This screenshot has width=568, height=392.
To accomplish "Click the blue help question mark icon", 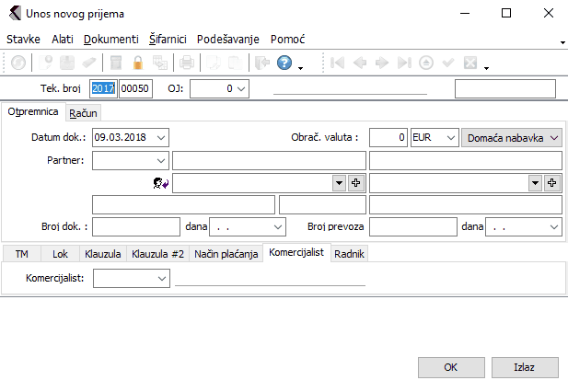I will pos(284,63).
